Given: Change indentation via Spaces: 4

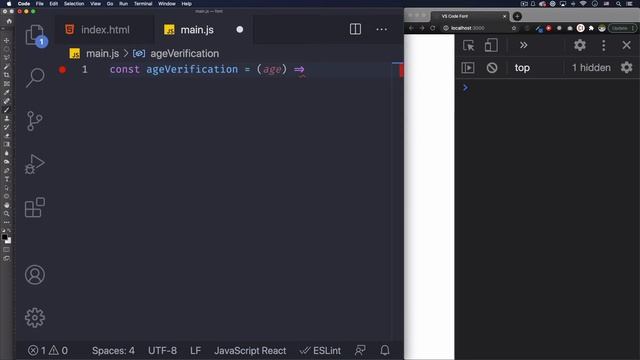Looking at the screenshot, I should point(113,351).
